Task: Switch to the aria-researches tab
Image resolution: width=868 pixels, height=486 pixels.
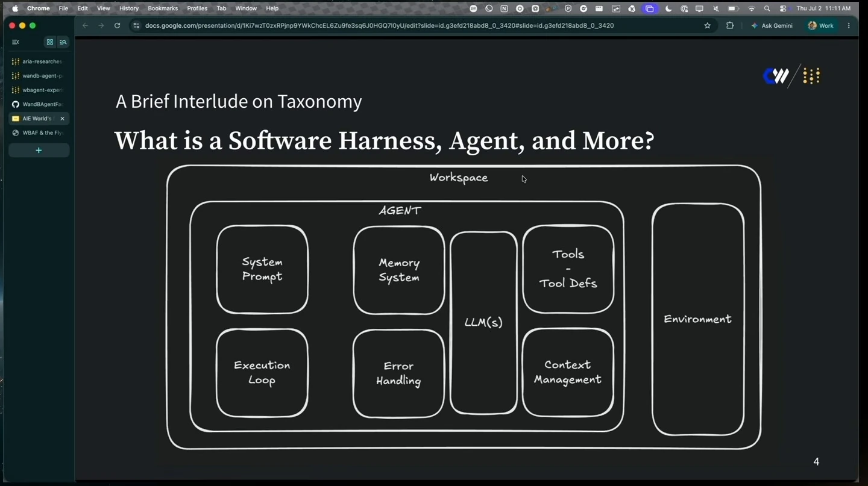Action: [x=39, y=61]
